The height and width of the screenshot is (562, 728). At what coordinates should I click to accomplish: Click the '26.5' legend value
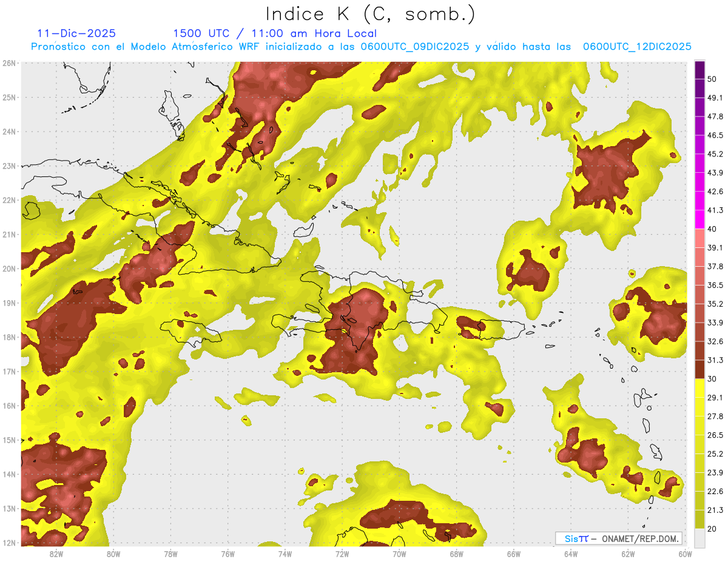tap(715, 435)
